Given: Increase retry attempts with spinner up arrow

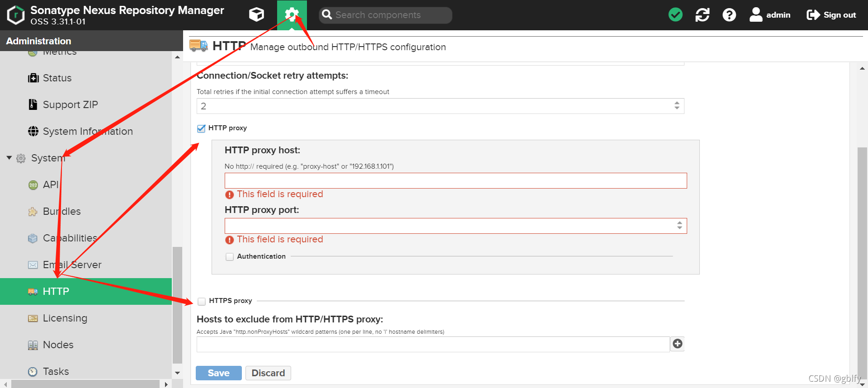Looking at the screenshot, I should point(677,103).
